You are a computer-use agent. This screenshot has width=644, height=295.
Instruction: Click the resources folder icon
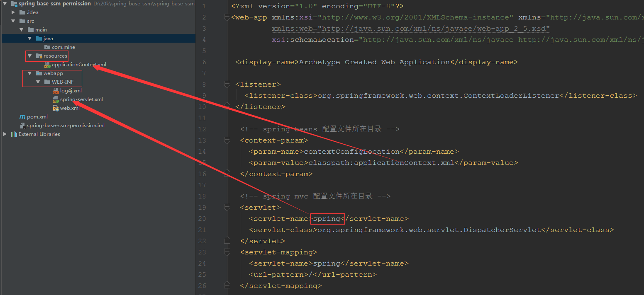coord(39,56)
